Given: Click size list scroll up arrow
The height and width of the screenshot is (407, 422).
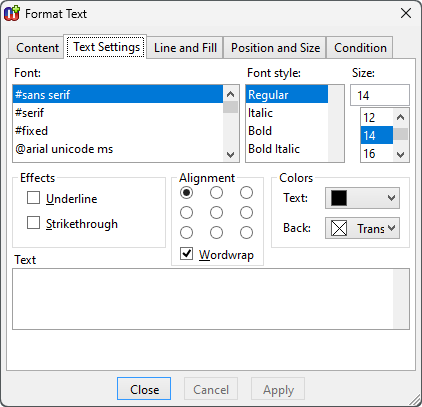Looking at the screenshot, I should pos(401,117).
